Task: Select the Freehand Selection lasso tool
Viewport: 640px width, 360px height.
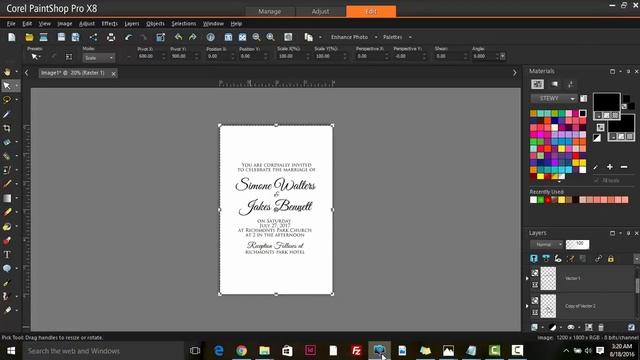Action: [x=7, y=100]
